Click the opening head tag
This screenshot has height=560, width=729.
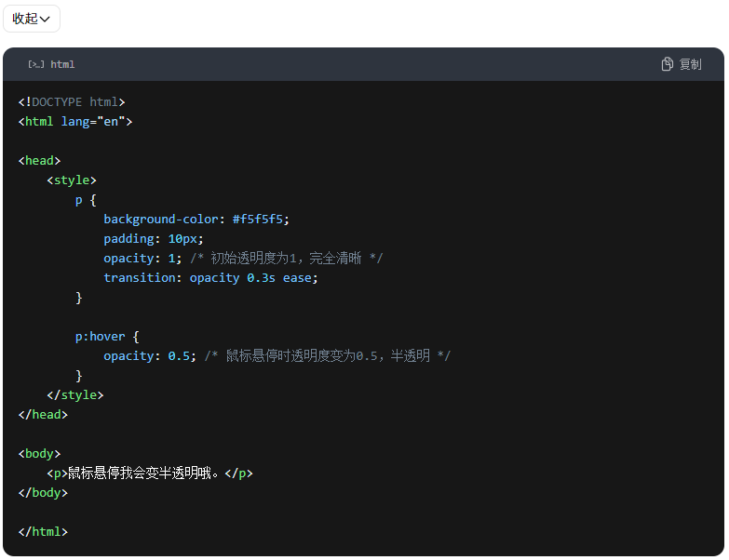[x=39, y=160]
